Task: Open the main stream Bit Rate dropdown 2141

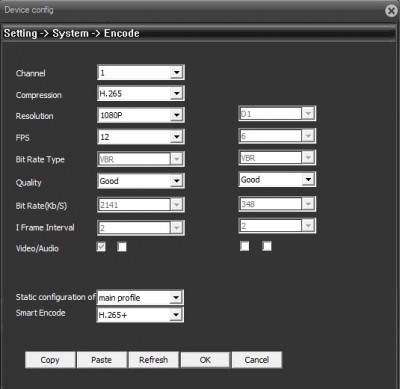Action: click(141, 205)
